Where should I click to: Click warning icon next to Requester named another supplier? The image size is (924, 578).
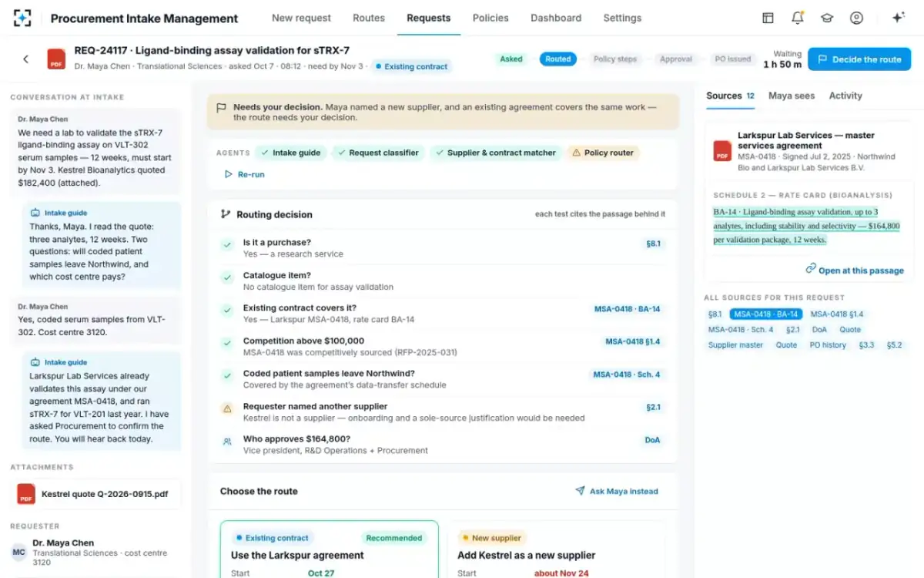(x=227, y=408)
